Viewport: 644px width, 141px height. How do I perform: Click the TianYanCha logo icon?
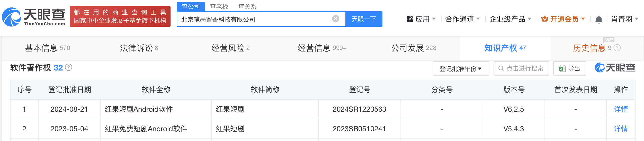(12, 17)
